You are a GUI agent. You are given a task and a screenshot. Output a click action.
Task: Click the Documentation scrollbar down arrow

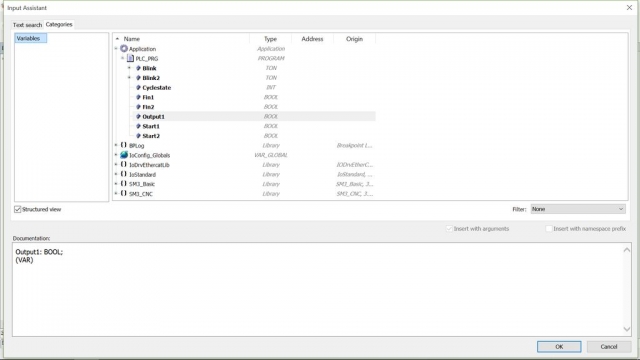627,329
